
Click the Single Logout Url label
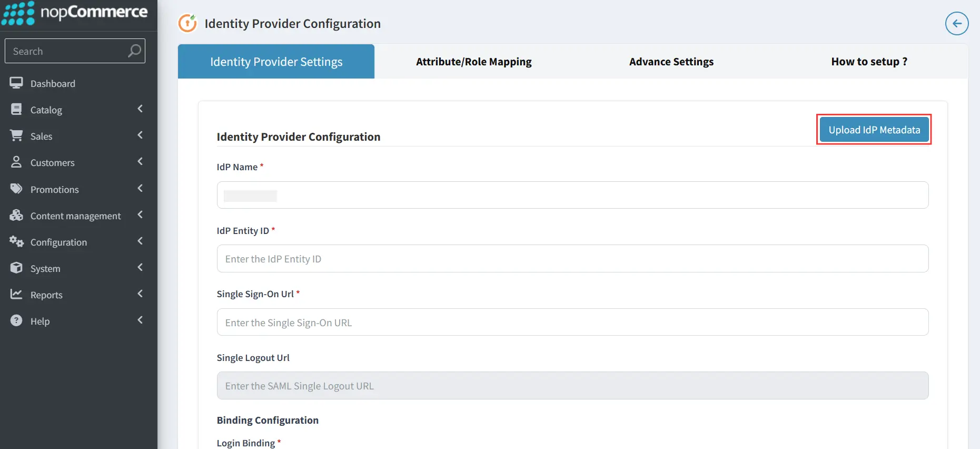click(253, 357)
